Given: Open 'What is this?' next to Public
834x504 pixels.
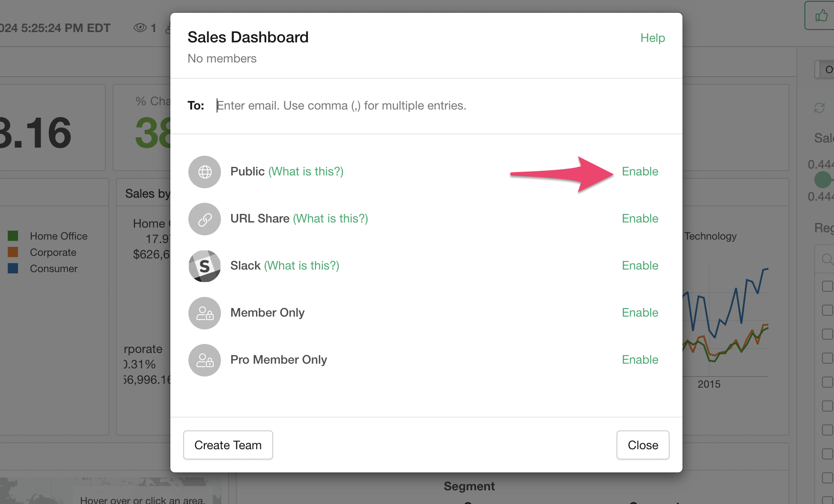Looking at the screenshot, I should 306,172.
